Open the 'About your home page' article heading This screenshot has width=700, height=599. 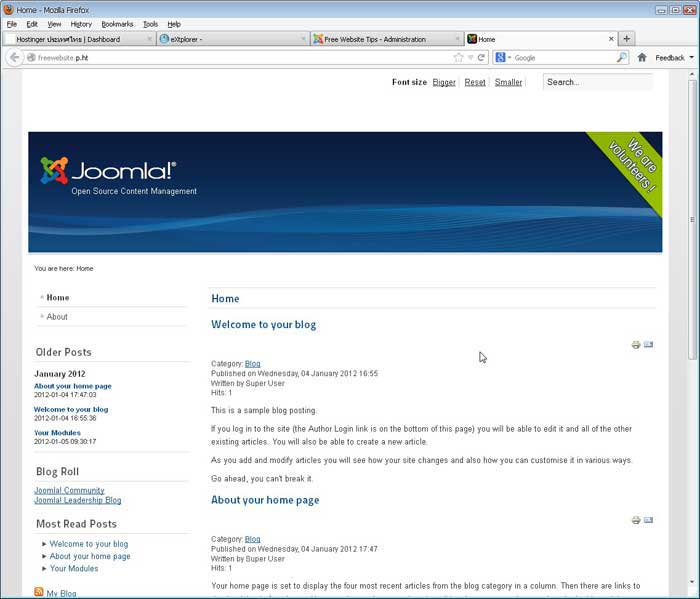pyautogui.click(x=265, y=500)
